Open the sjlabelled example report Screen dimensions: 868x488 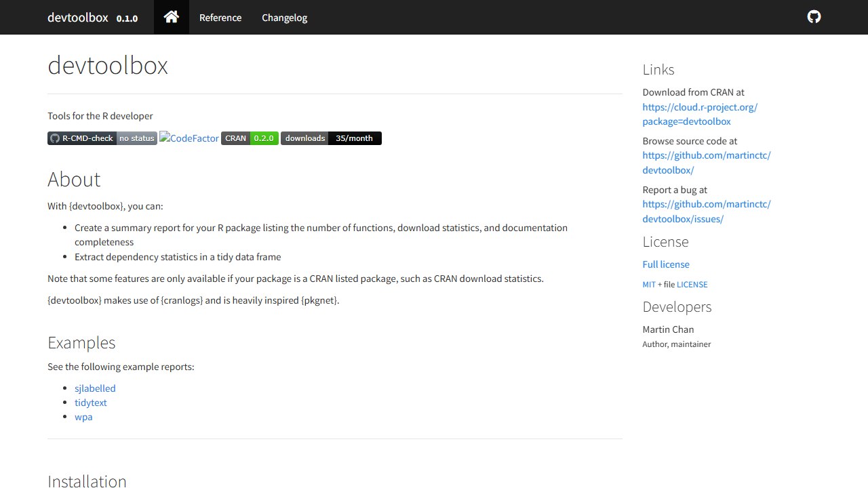[x=95, y=388]
